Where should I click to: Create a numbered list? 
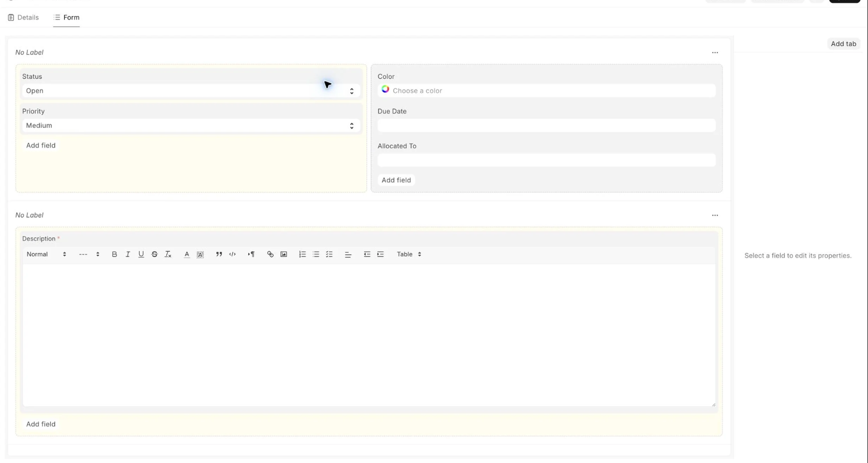[302, 254]
